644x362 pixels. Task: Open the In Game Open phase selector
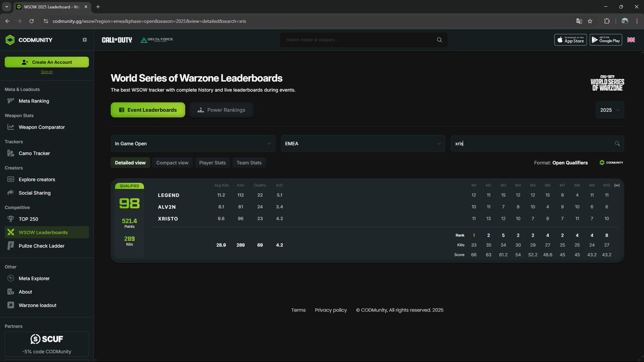coord(193,143)
